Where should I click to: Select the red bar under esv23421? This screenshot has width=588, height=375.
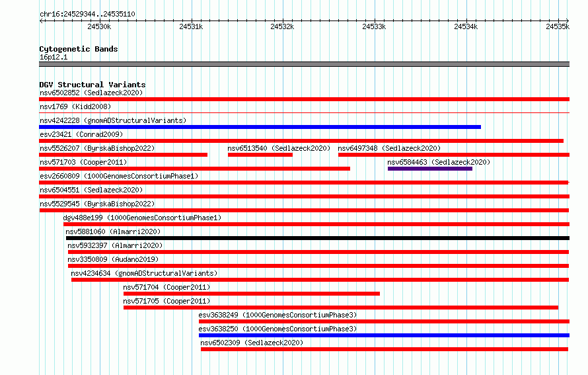301,141
